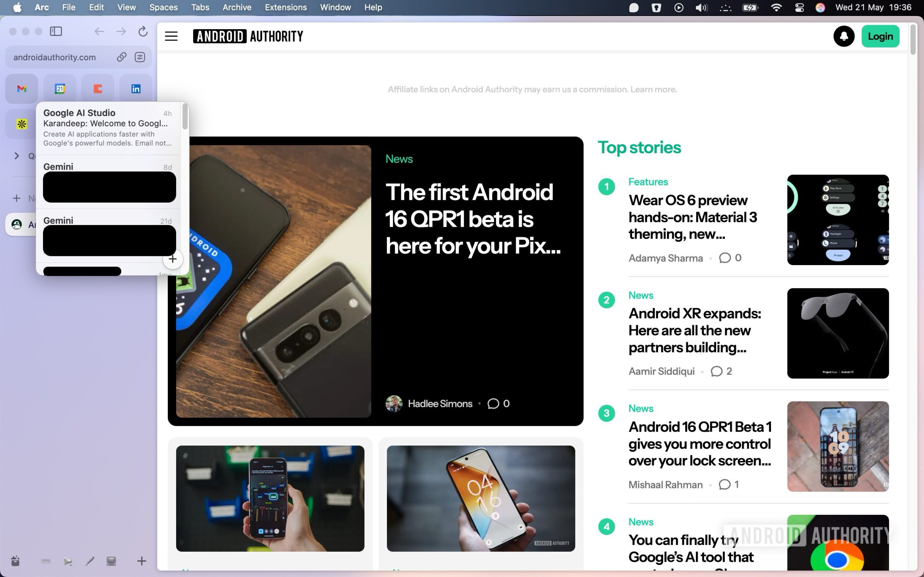Click the notification bell icon
924x577 pixels.
coord(844,36)
